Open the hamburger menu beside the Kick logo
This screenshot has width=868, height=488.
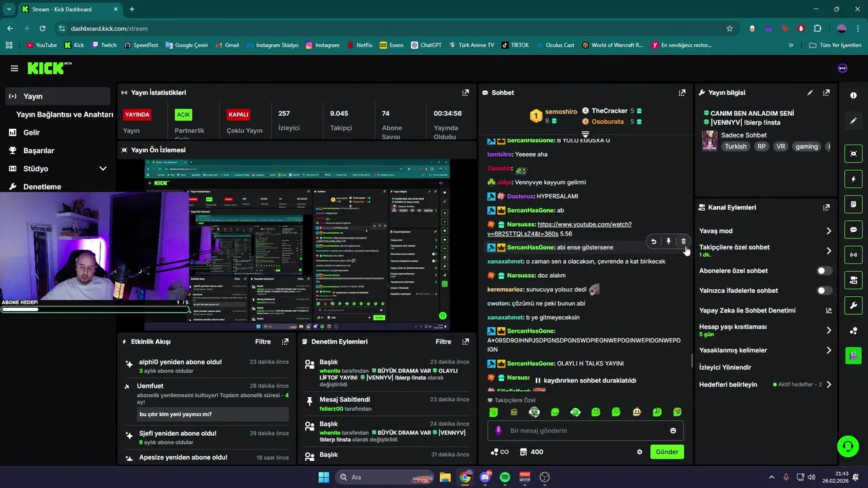(x=14, y=68)
